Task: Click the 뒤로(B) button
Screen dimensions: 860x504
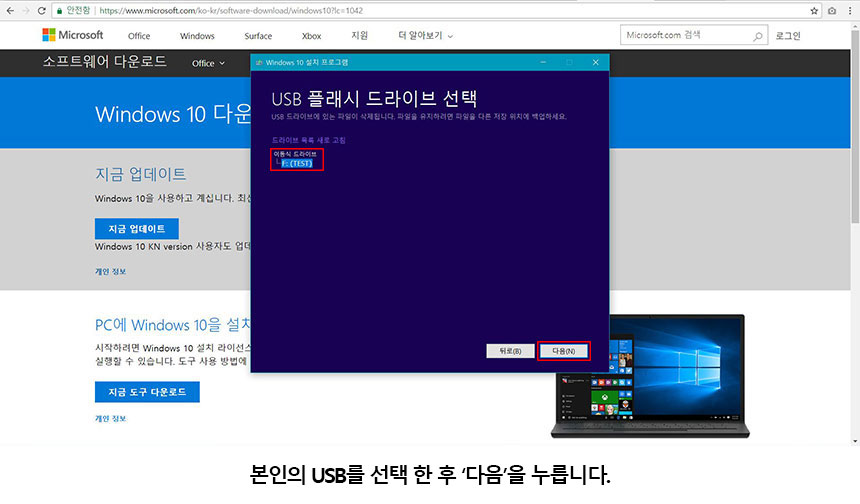Action: click(x=510, y=351)
